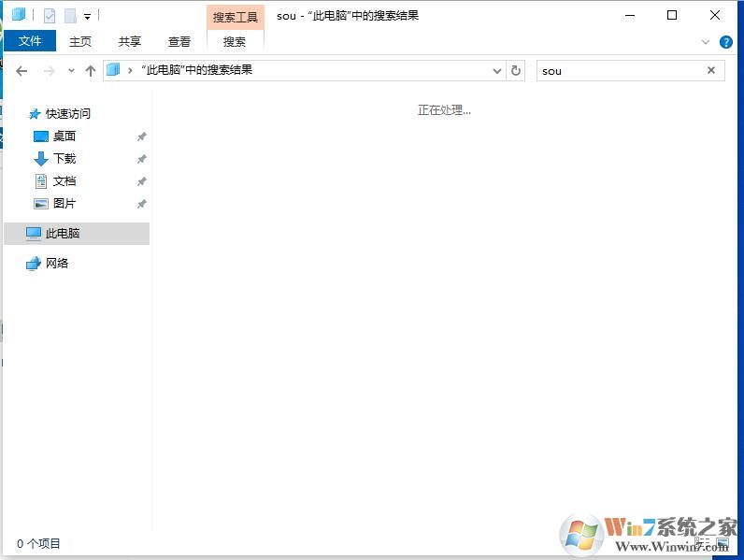Open the 文档 folder in quick access

(64, 181)
